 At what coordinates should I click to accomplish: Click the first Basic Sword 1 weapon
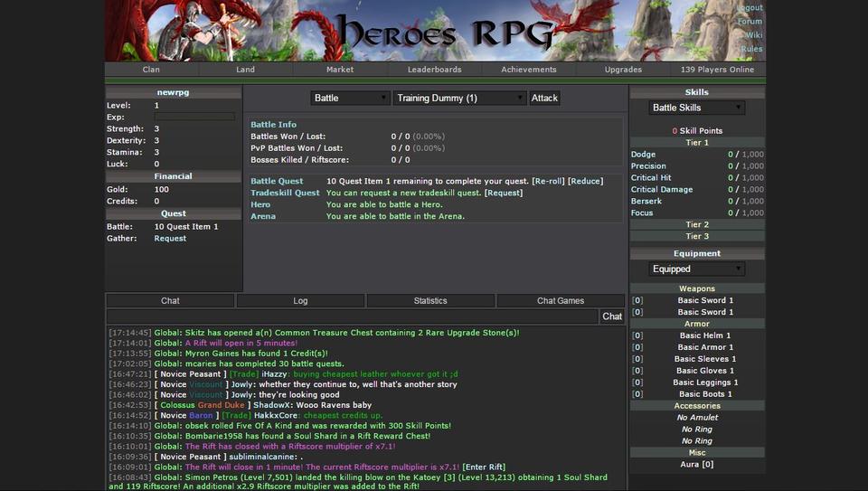[705, 300]
